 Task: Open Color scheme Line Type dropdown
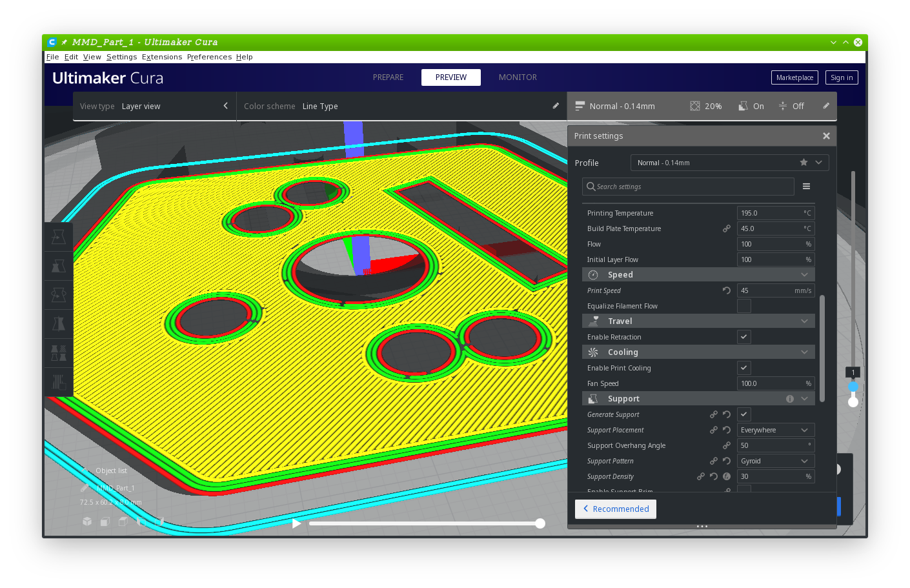(401, 106)
